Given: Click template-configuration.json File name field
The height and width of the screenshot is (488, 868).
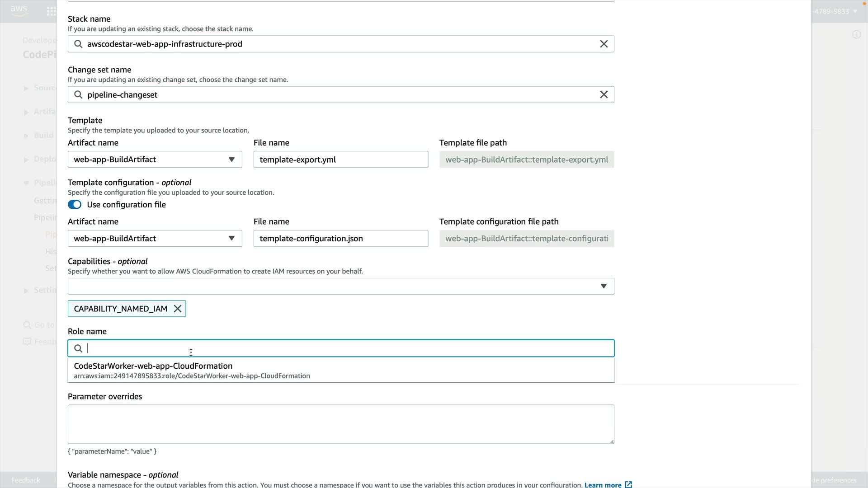Looking at the screenshot, I should (340, 239).
